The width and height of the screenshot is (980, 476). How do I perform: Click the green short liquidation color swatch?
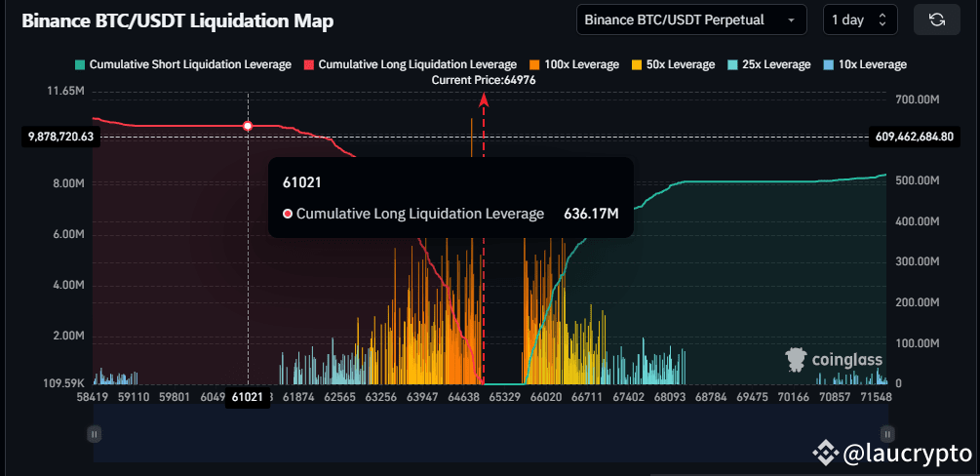[81, 64]
